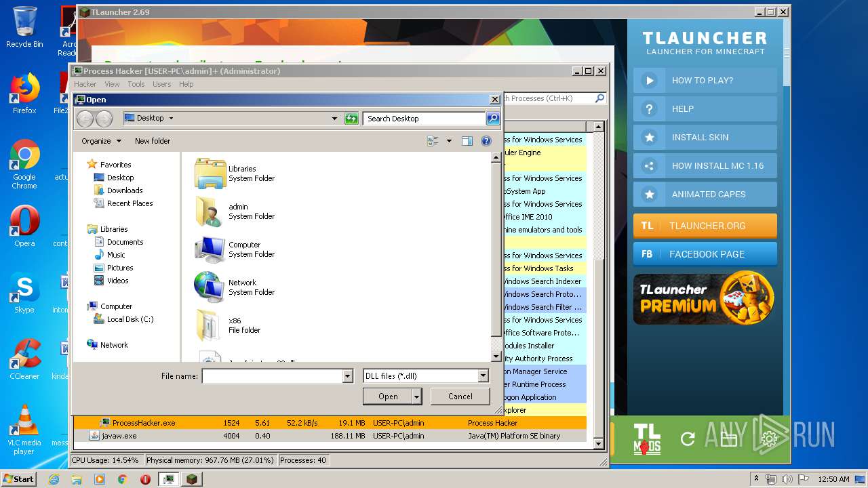Open the DLL files type dropdown
This screenshot has width=868, height=488.
click(x=484, y=376)
